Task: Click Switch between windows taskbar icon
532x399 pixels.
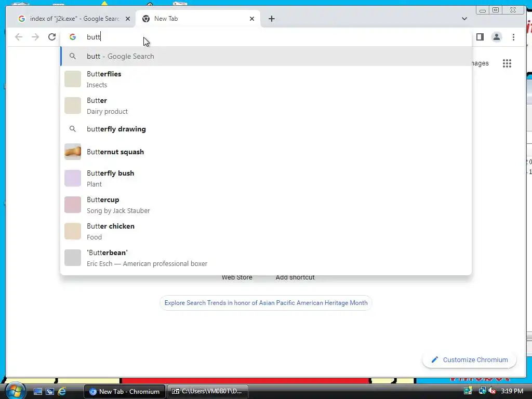Action: coord(50,391)
